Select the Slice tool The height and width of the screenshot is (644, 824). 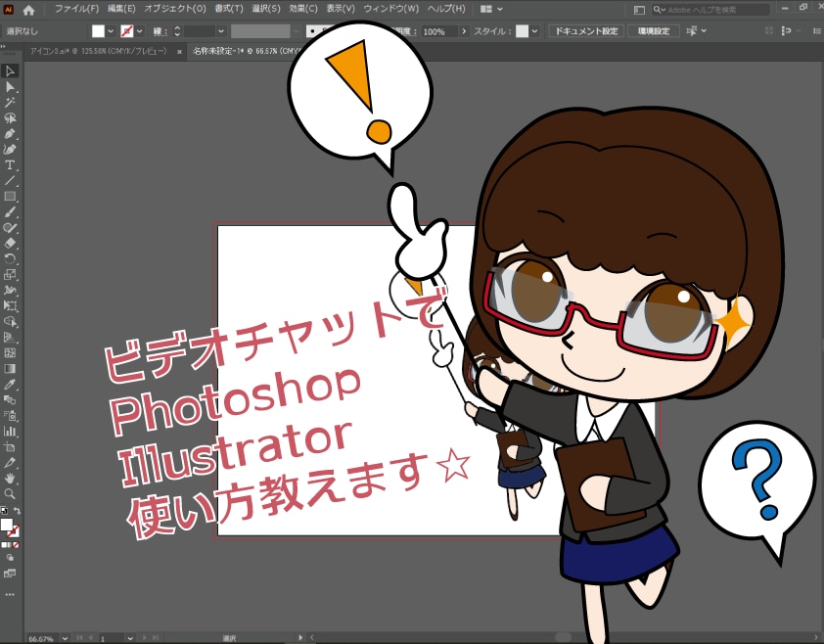click(x=10, y=463)
